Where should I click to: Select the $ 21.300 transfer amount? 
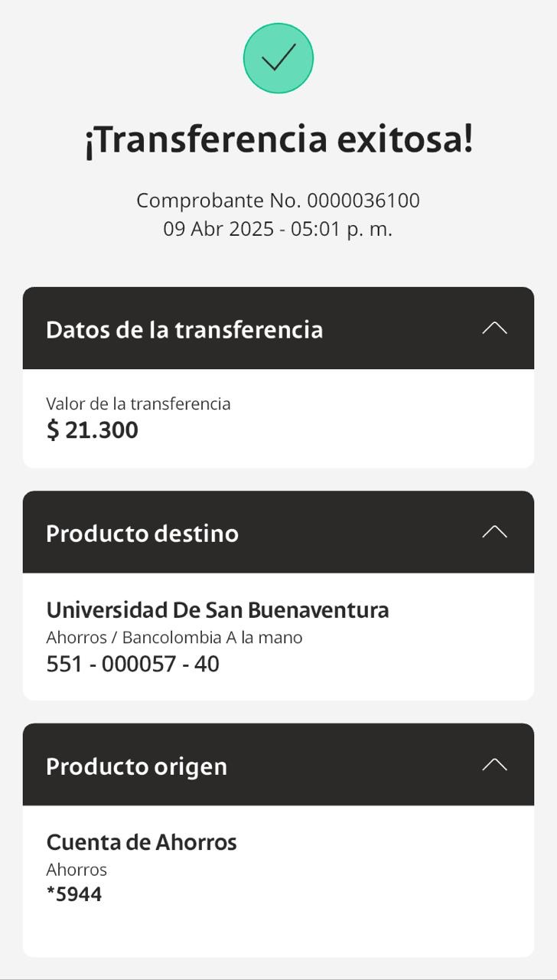coord(93,430)
